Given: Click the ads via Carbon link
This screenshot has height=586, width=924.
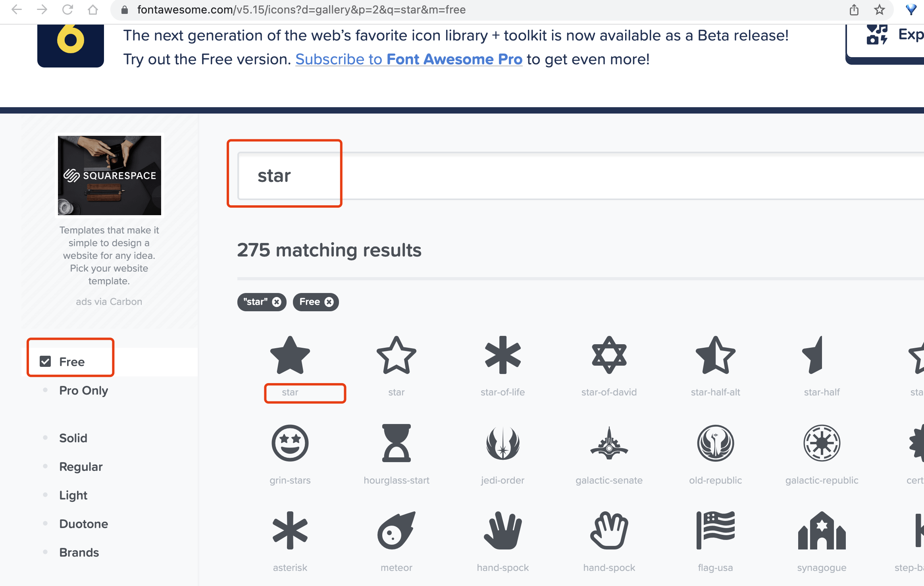Looking at the screenshot, I should click(109, 302).
